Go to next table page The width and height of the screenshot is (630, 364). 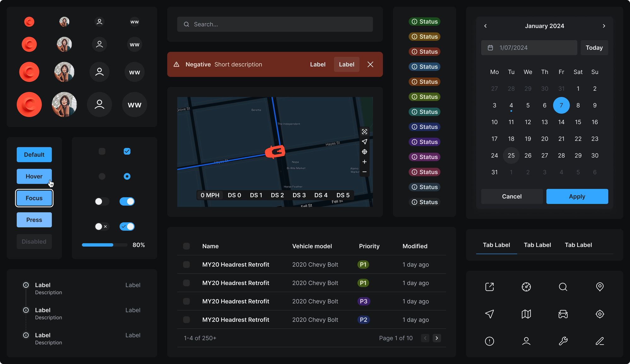(x=437, y=338)
